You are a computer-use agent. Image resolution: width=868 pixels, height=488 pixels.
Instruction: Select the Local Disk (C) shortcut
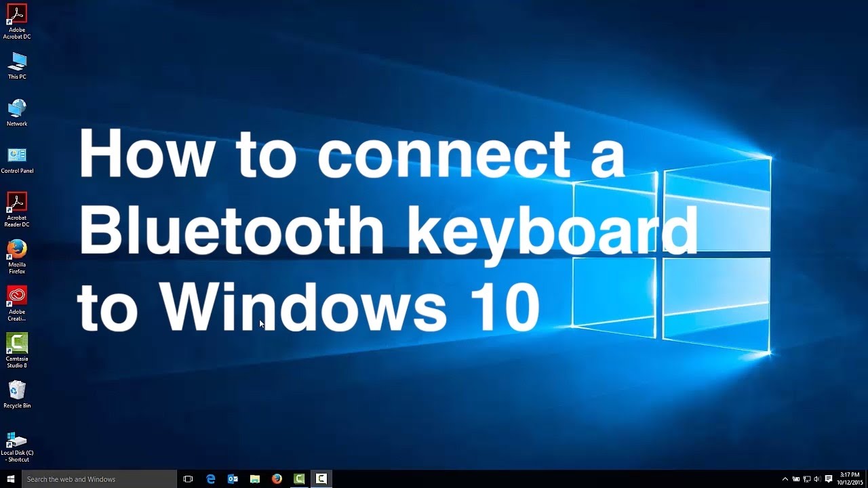pyautogui.click(x=17, y=447)
